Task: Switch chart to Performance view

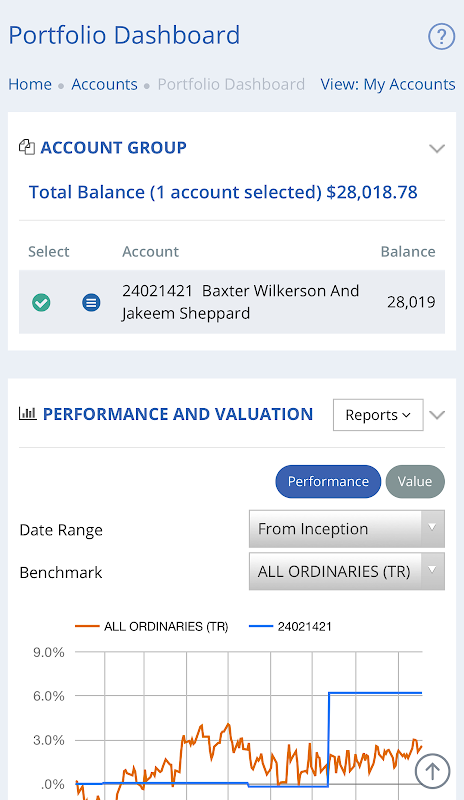Action: click(328, 481)
